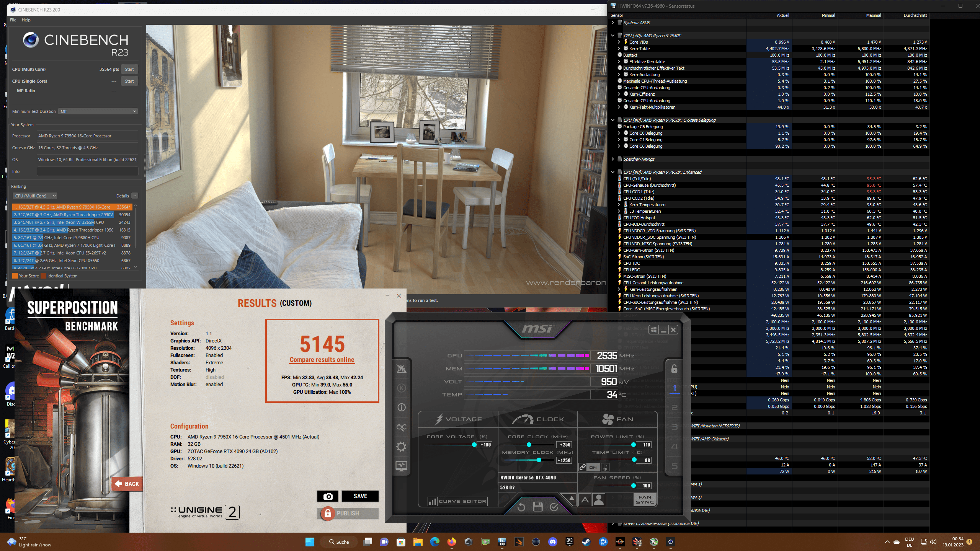Click the Afterburner Windows startup icon
The image size is (980, 551).
[654, 329]
